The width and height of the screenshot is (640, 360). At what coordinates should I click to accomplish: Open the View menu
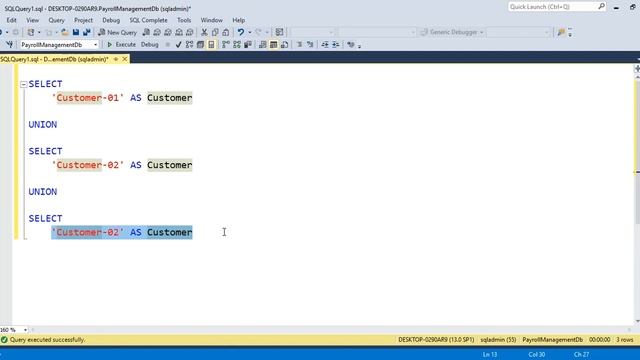[x=33, y=20]
